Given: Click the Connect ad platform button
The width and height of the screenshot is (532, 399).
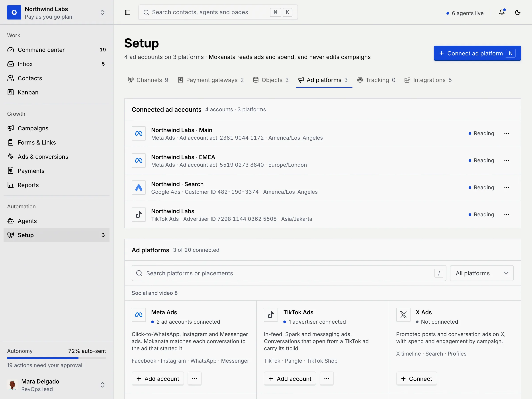Looking at the screenshot, I should coord(477,53).
